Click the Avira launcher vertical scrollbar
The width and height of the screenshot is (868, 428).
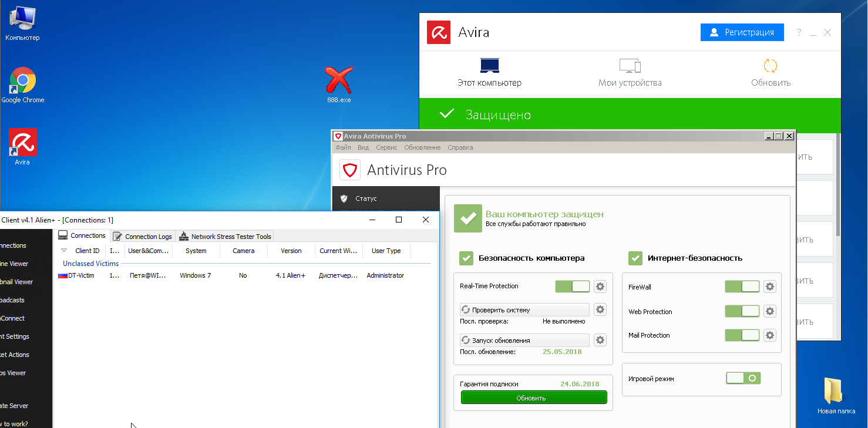click(x=838, y=184)
